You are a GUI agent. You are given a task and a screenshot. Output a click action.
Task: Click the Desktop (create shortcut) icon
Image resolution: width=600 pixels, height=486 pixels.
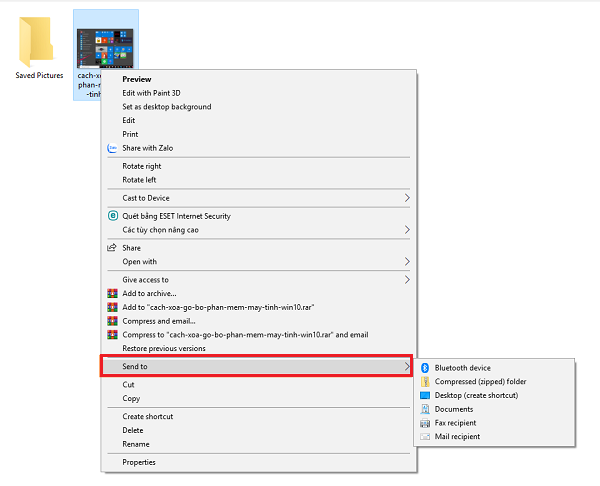click(426, 395)
